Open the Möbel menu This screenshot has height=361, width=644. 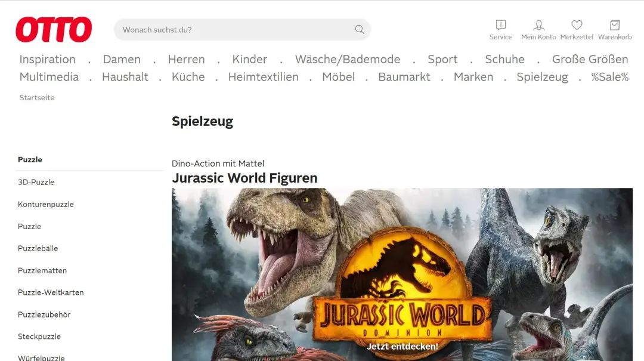click(x=339, y=77)
